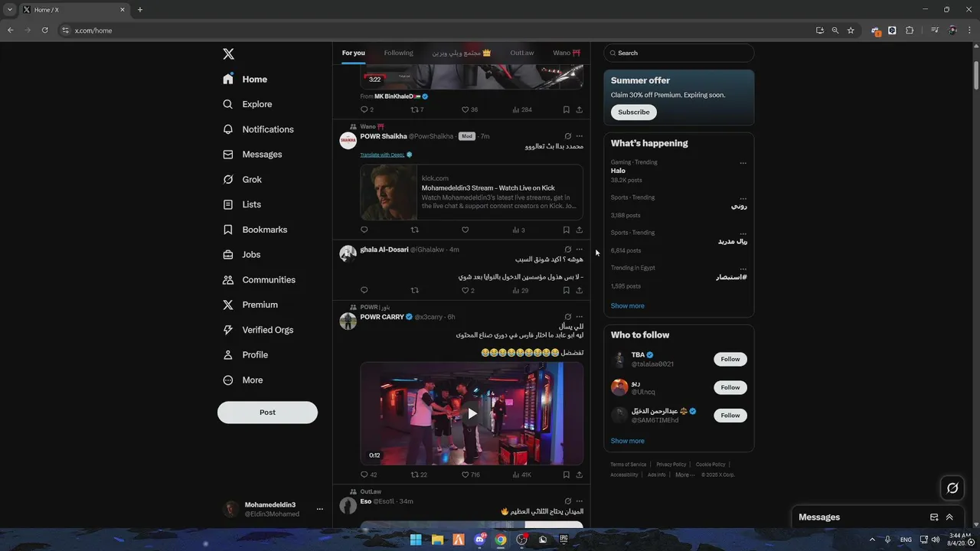Screen dimensions: 980x551
Task: Switch to the Following tab
Action: [x=398, y=53]
